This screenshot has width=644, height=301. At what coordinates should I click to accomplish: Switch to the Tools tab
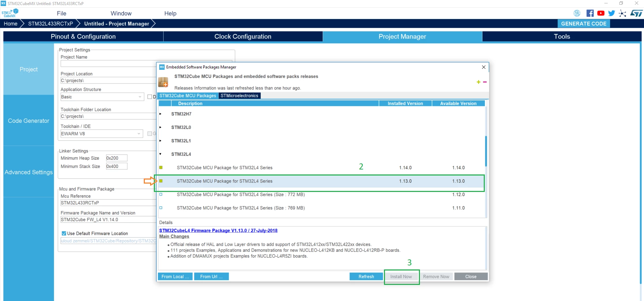(562, 37)
